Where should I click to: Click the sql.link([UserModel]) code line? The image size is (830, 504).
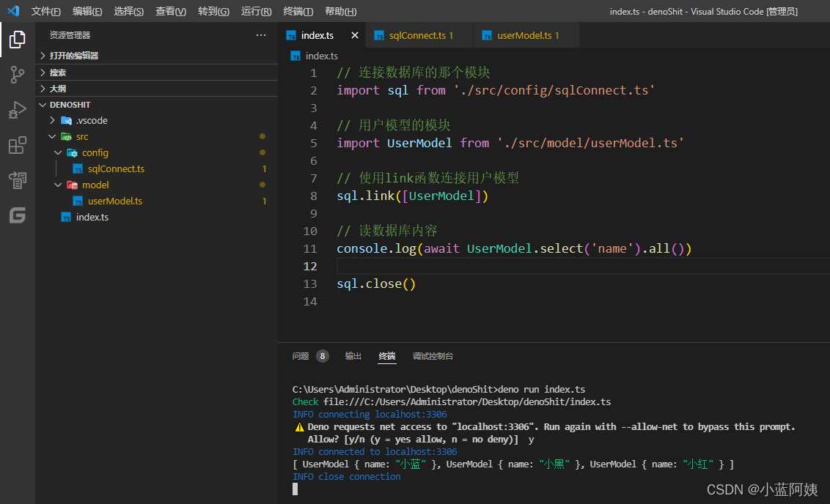(x=412, y=196)
